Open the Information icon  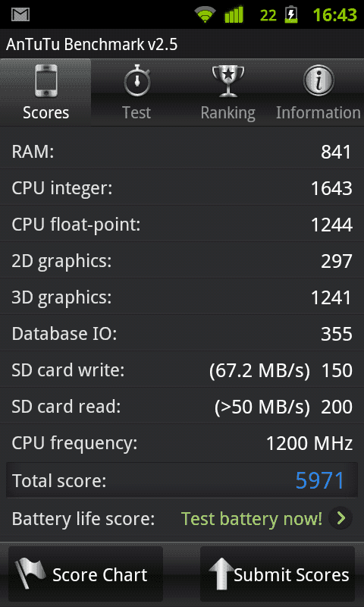pos(318,80)
